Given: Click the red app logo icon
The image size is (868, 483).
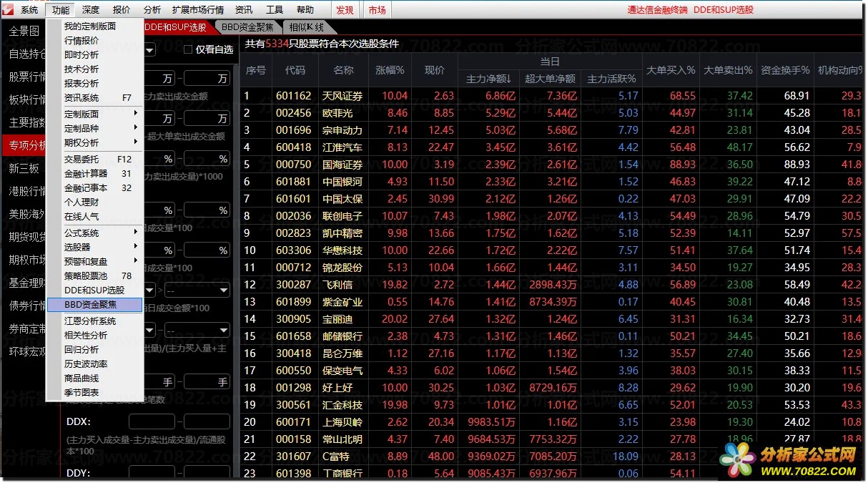Looking at the screenshot, I should tap(7, 9).
